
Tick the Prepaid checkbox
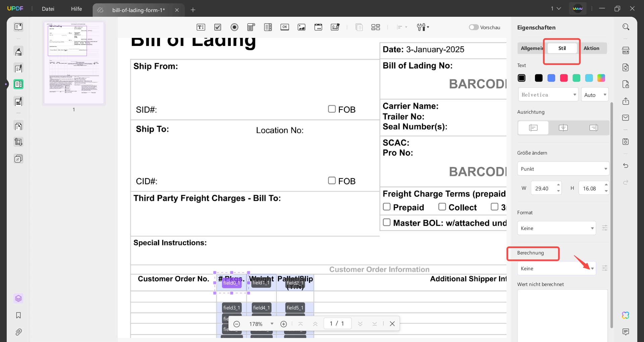(x=387, y=207)
